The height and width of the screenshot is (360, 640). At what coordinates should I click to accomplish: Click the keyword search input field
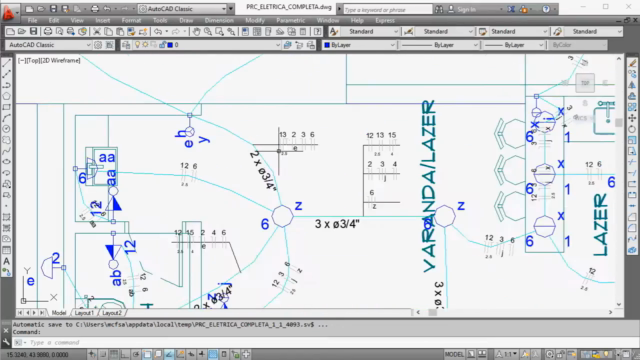tap(387, 9)
